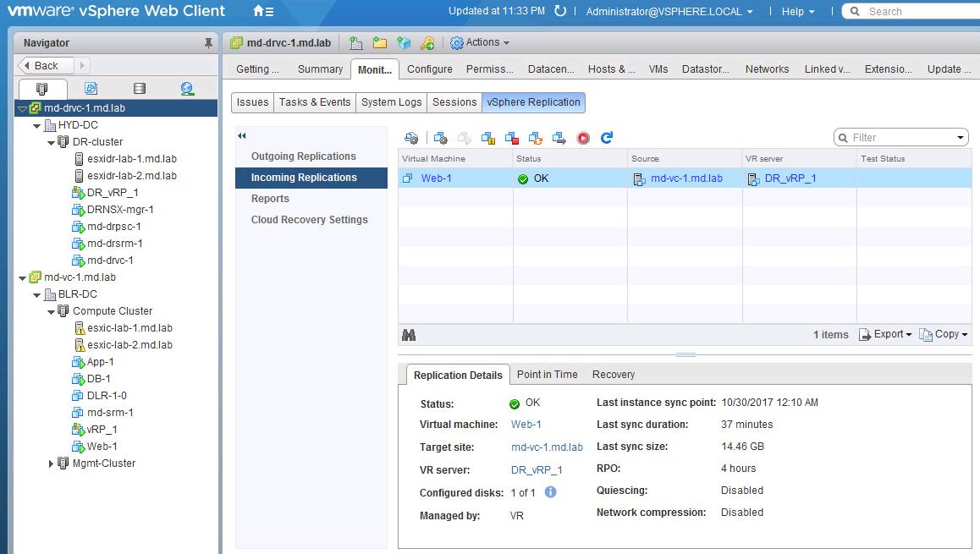The width and height of the screenshot is (980, 554).
Task: Pin the Navigator panel
Action: [x=208, y=43]
